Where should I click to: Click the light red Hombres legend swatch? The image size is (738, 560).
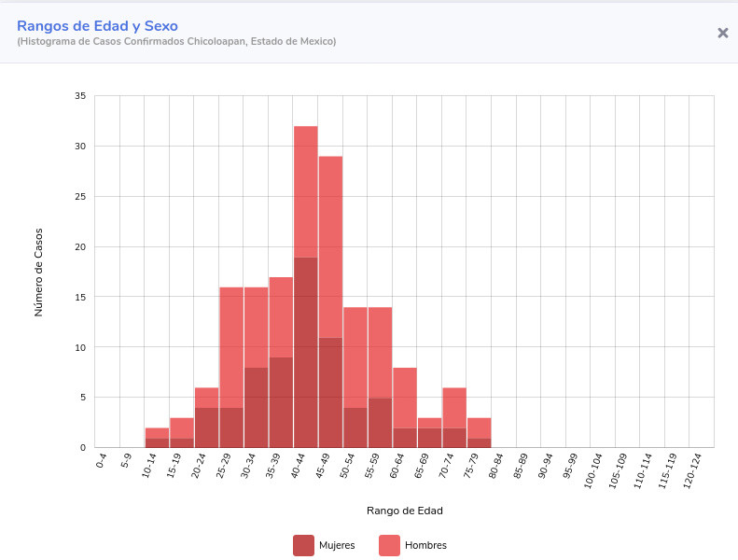tap(387, 545)
